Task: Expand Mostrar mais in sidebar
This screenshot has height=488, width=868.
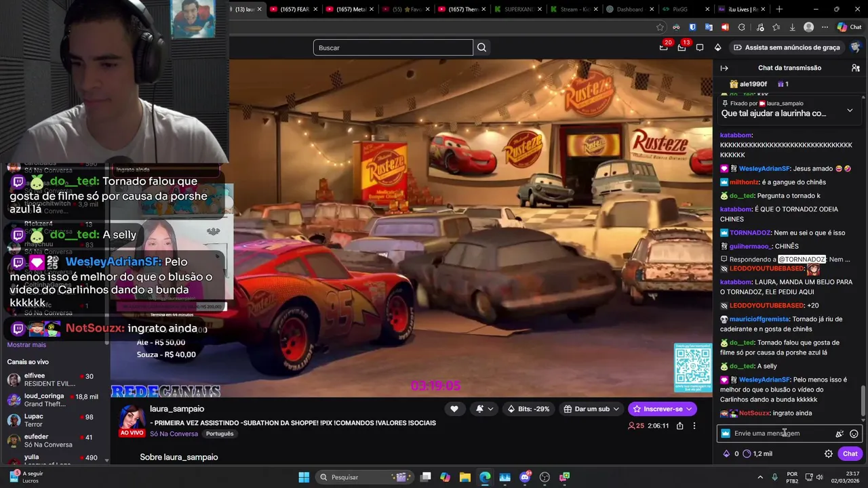Action: click(x=26, y=345)
